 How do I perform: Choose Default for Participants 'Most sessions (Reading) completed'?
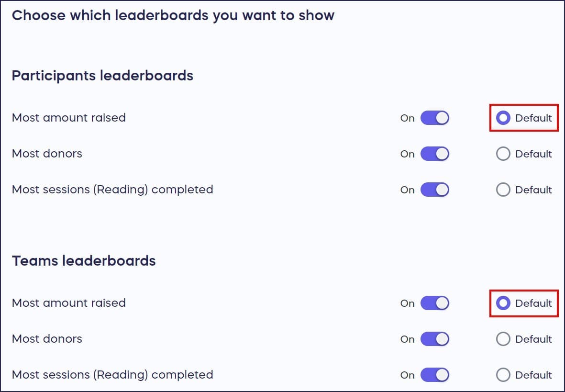pyautogui.click(x=503, y=190)
